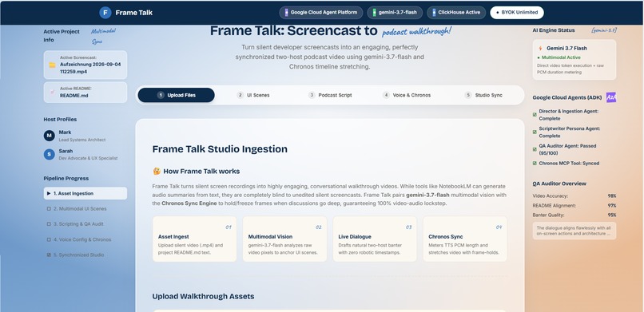Toggle Scriptwriter Persona Agent checkbox

click(535, 132)
